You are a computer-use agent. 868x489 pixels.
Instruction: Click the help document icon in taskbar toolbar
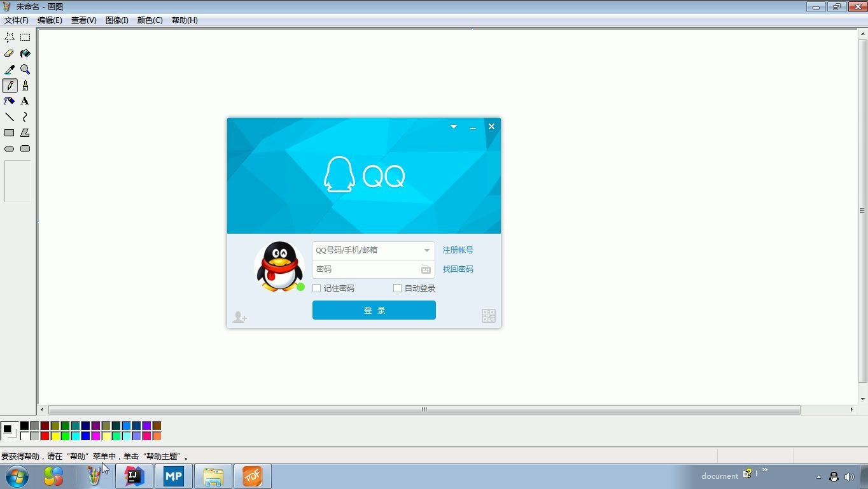tap(748, 473)
